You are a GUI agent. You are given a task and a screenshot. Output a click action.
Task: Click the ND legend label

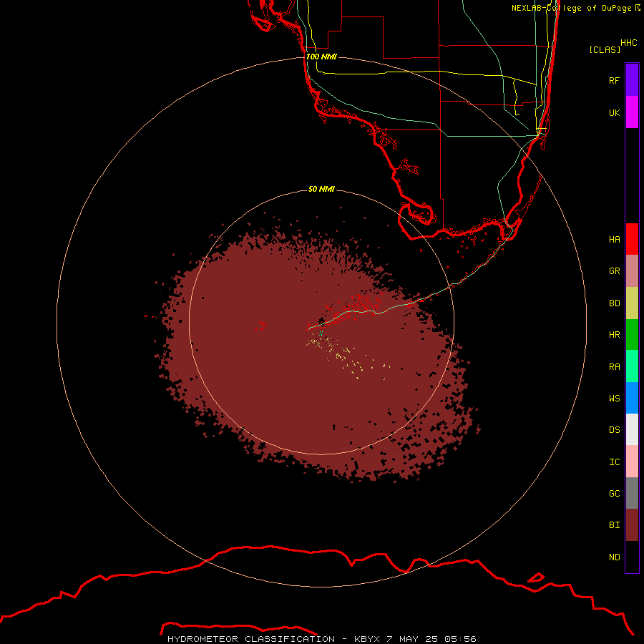coord(614,557)
